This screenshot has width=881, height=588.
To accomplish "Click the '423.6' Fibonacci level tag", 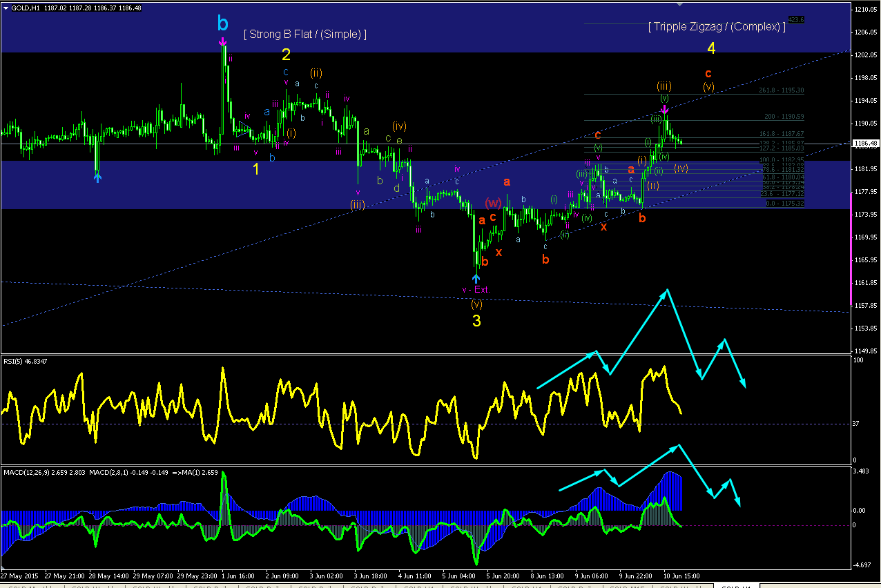I will coord(796,20).
